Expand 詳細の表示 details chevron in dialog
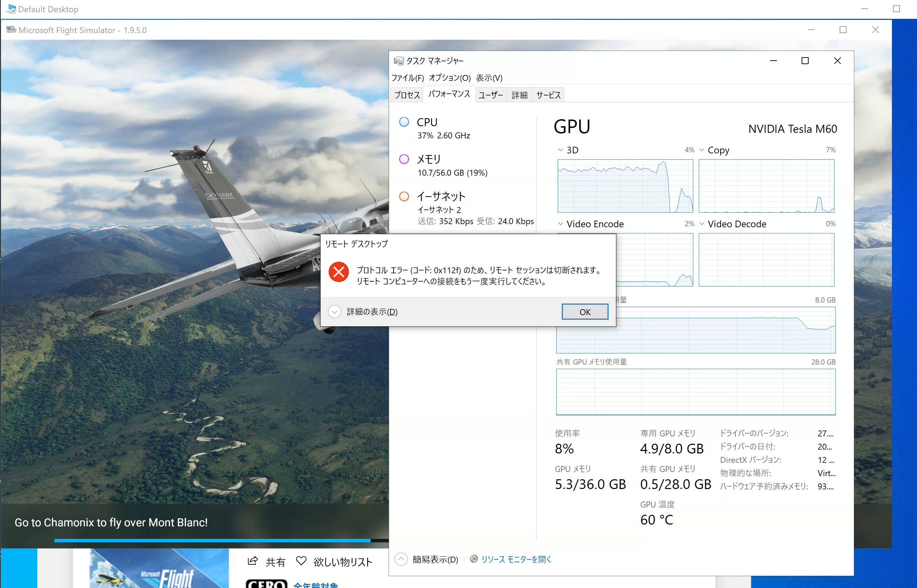 (334, 312)
